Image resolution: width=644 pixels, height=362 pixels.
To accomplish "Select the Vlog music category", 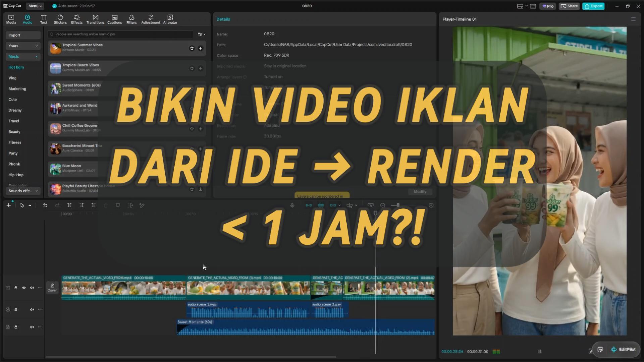I will (12, 78).
